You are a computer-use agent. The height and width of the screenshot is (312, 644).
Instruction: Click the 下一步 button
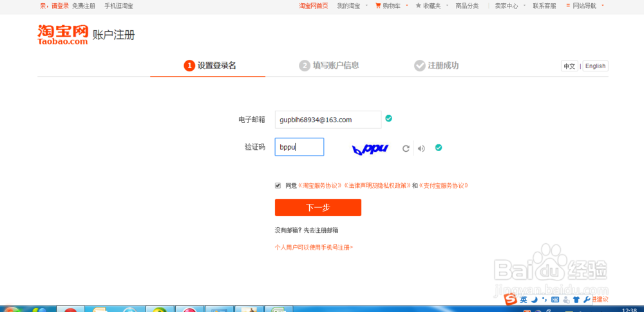tap(318, 207)
